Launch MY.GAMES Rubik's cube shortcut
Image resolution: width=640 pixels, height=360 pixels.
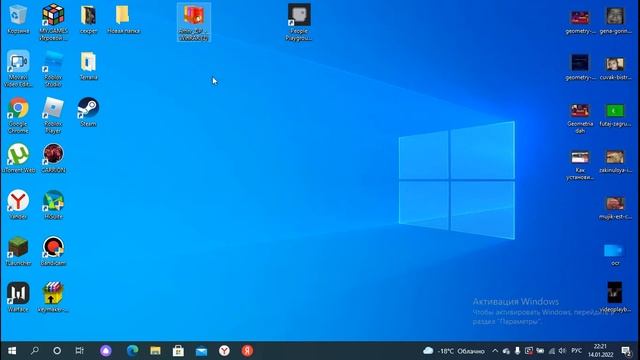coord(53,21)
